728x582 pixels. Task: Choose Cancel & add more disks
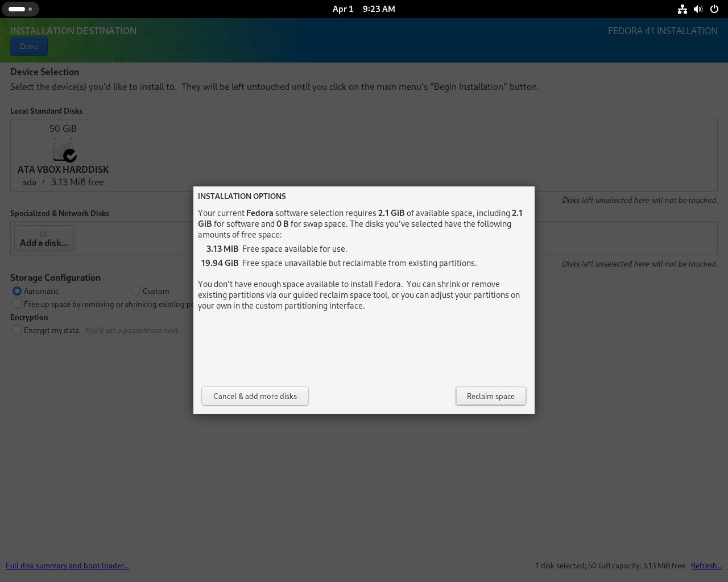click(x=255, y=396)
